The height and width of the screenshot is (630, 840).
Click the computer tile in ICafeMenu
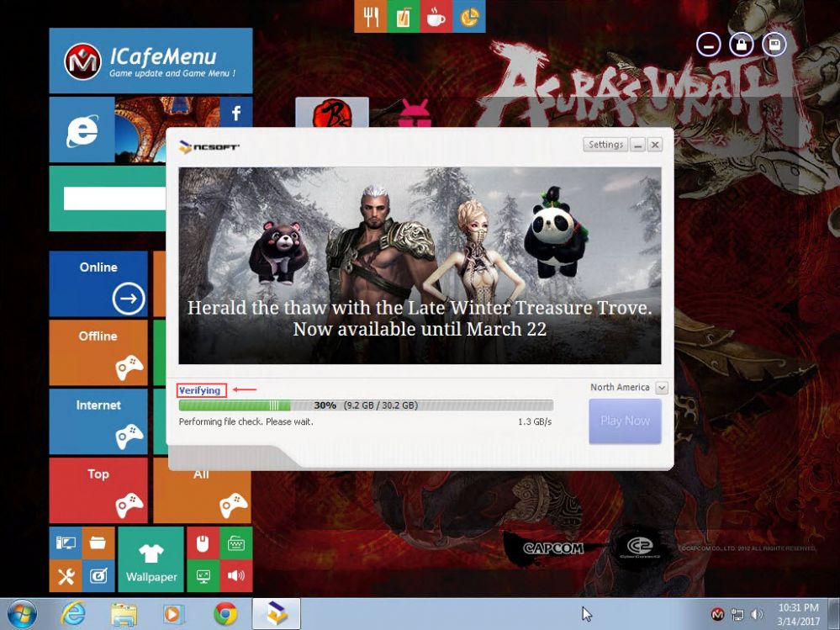(x=66, y=543)
